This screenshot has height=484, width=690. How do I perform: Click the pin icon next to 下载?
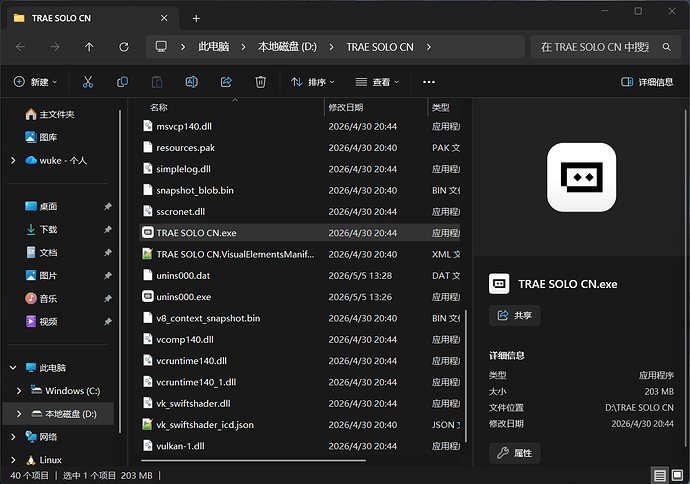pyautogui.click(x=107, y=229)
